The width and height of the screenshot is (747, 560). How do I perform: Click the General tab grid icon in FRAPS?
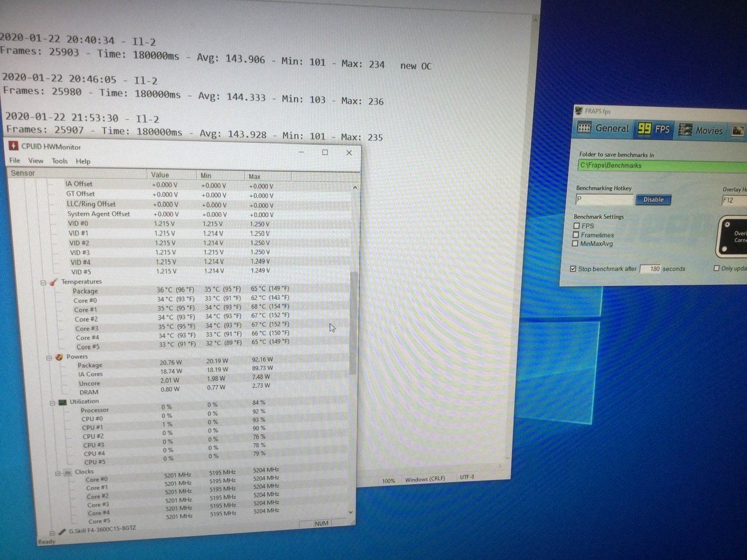click(x=584, y=128)
